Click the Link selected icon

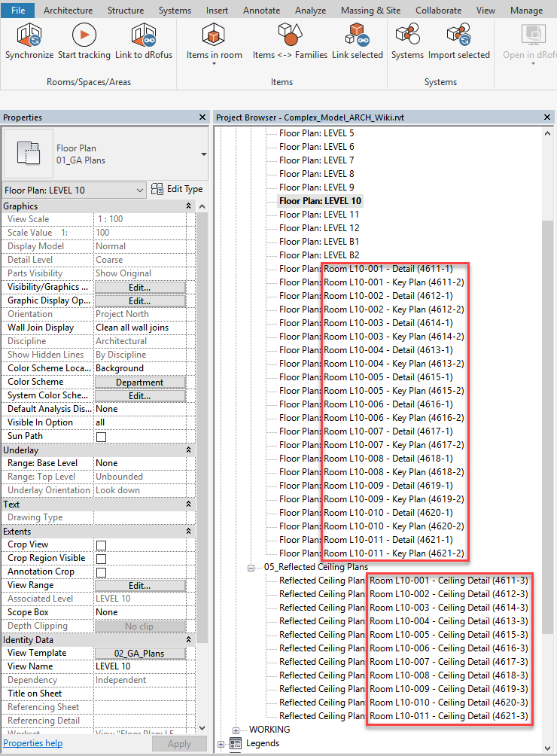pyautogui.click(x=357, y=35)
